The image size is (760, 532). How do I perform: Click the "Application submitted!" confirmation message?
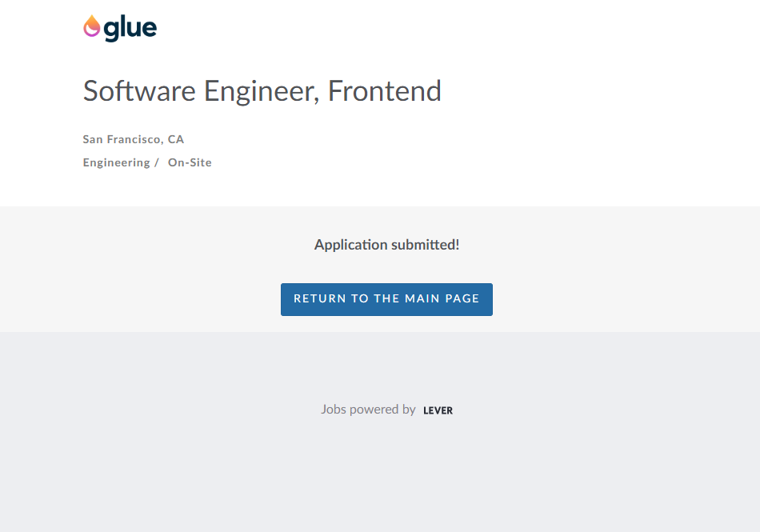click(x=386, y=245)
